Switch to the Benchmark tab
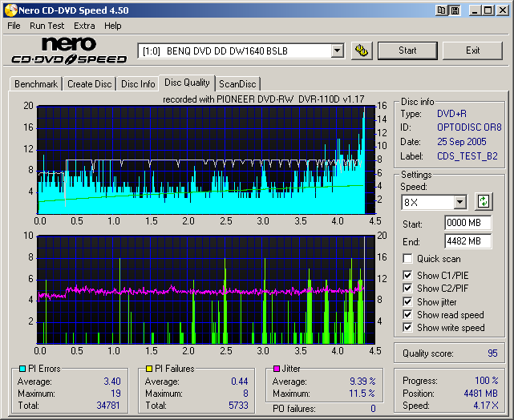 (36, 84)
